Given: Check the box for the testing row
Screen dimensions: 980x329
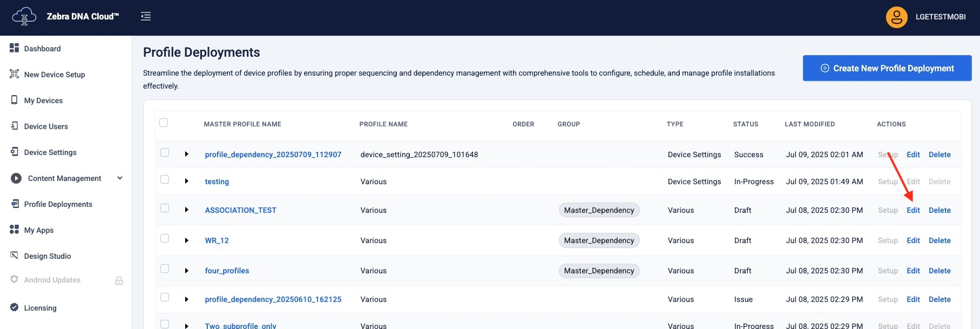Looking at the screenshot, I should coord(165,180).
